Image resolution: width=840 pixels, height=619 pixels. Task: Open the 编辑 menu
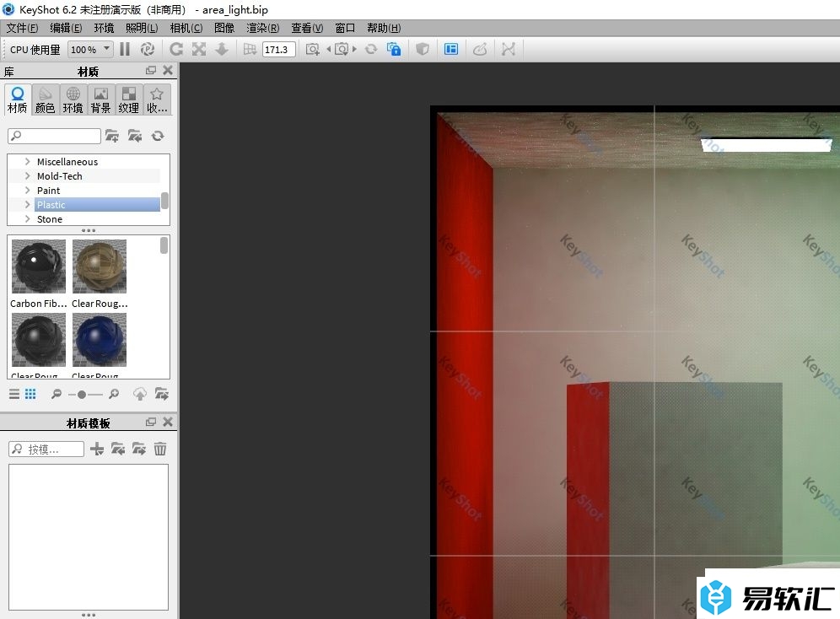point(66,28)
